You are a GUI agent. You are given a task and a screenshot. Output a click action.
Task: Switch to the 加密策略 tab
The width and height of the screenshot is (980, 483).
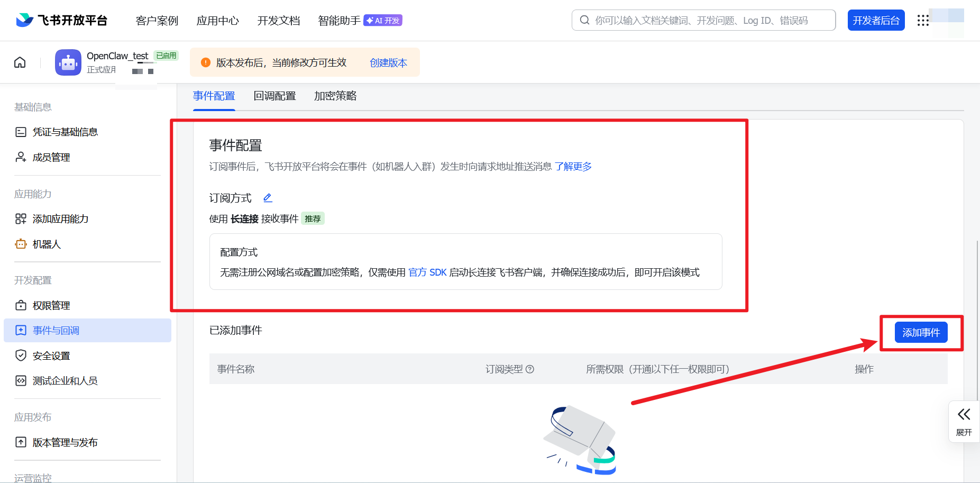(335, 96)
